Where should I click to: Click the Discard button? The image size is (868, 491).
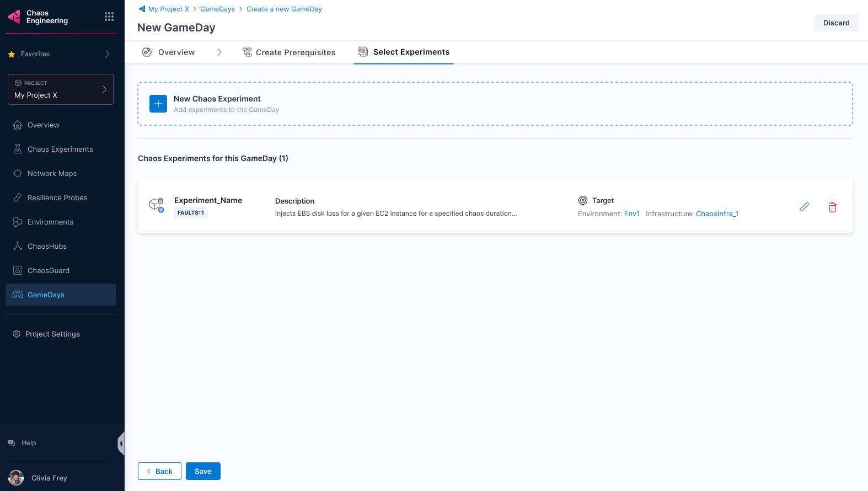tap(836, 23)
